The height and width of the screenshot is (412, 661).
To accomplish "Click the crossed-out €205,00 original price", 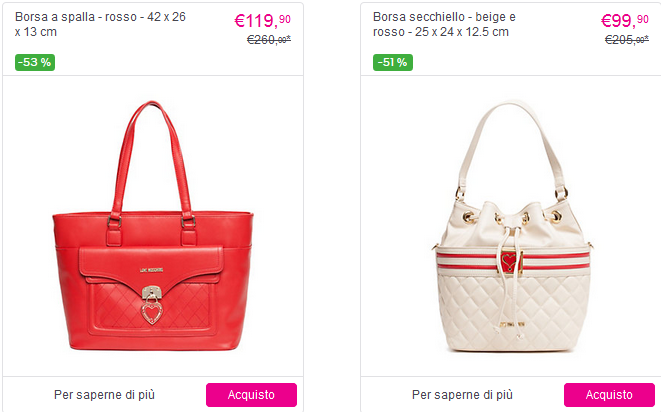I will coord(627,40).
